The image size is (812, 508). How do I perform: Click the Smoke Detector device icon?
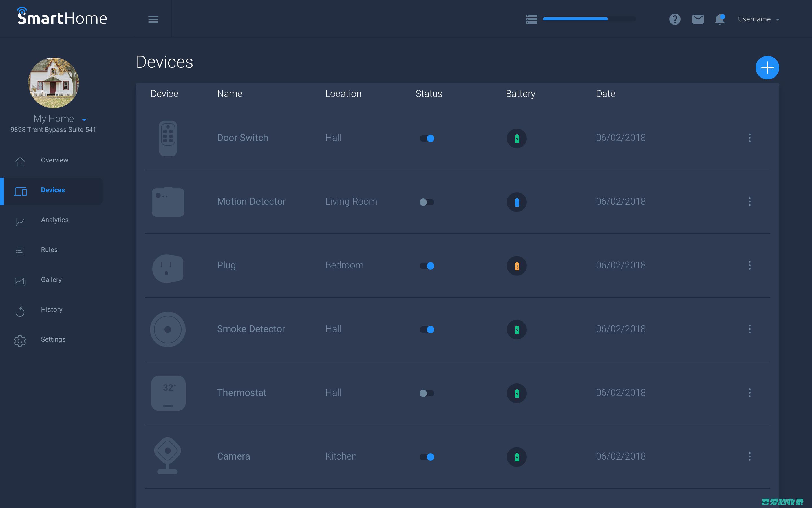point(168,329)
